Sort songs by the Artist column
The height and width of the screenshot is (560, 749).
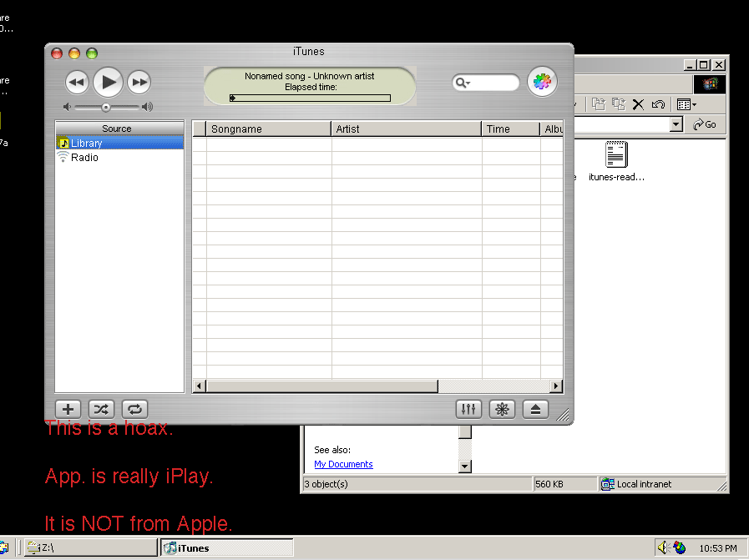pyautogui.click(x=406, y=129)
